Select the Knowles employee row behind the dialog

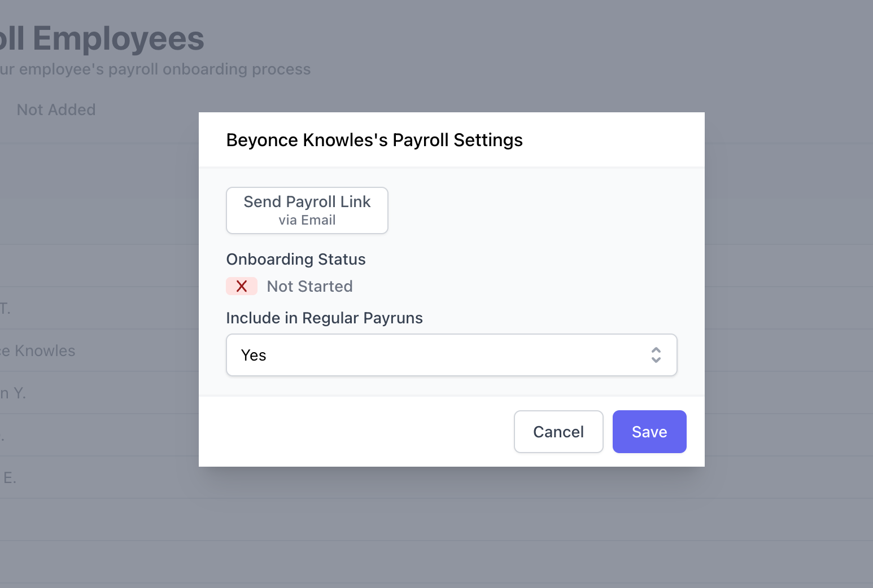40,350
